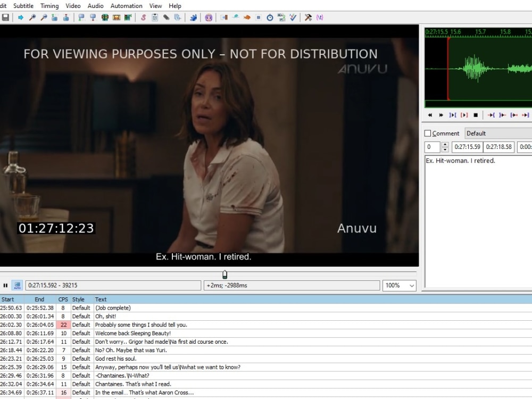Viewport: 532px width, 399px height.
Task: Toggle video auto-scroll button beside pause
Action: (x=18, y=285)
